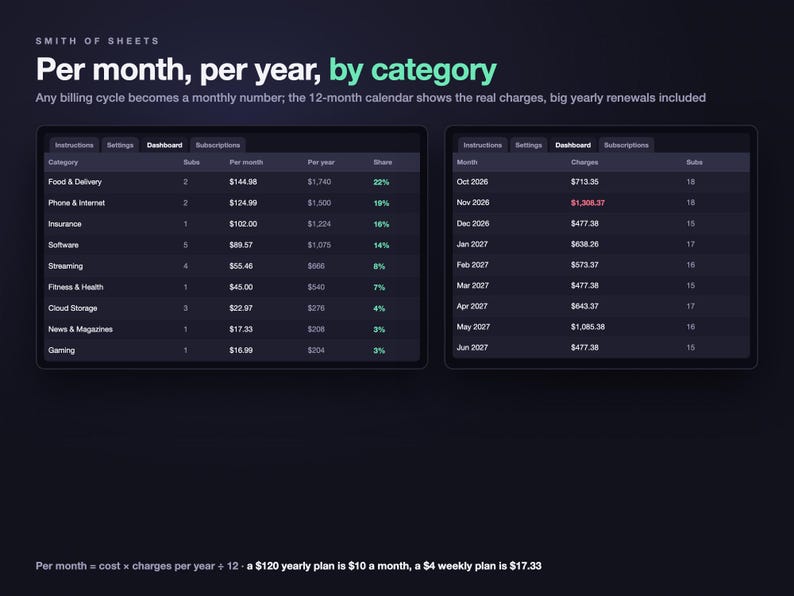Image resolution: width=794 pixels, height=596 pixels.
Task: Select the Food & Delivery row
Action: coord(232,182)
